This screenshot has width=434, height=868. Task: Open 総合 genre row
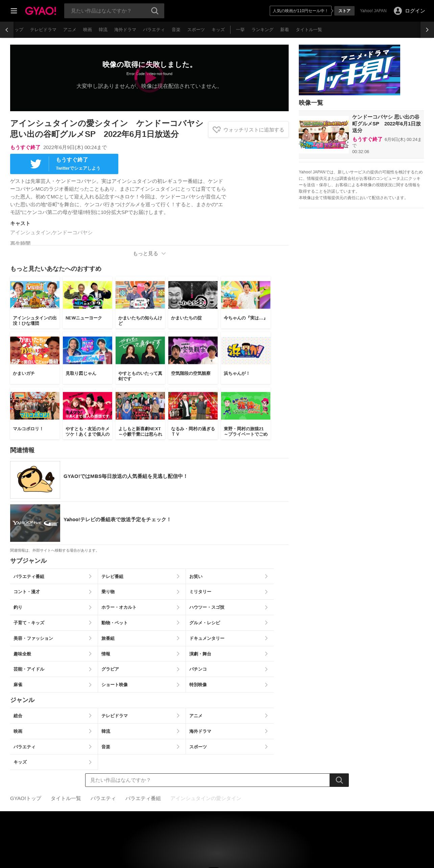(54, 716)
